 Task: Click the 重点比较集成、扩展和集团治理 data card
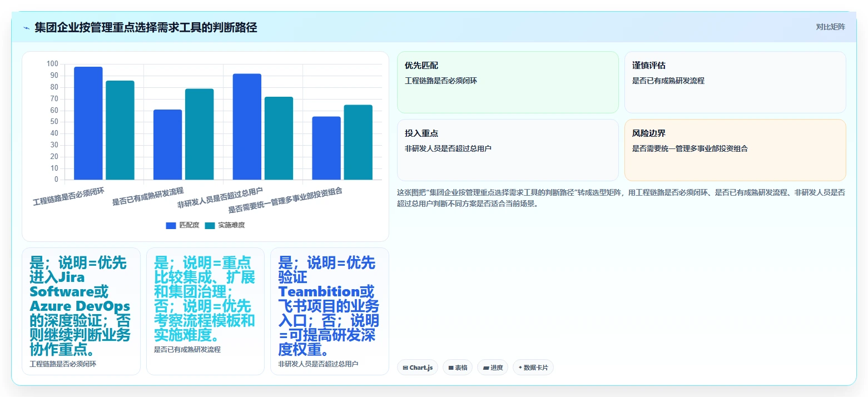coord(205,311)
